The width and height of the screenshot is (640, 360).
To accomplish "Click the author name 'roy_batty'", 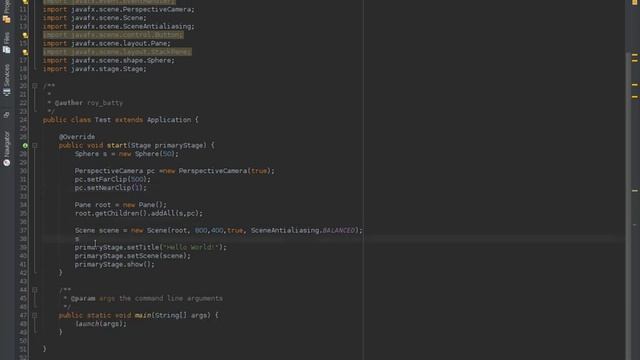I will tap(105, 103).
